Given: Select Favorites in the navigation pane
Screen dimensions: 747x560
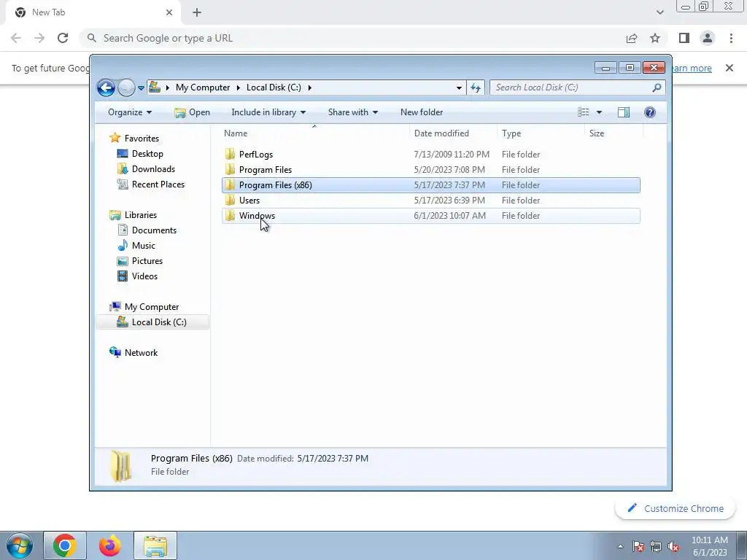Looking at the screenshot, I should point(142,138).
